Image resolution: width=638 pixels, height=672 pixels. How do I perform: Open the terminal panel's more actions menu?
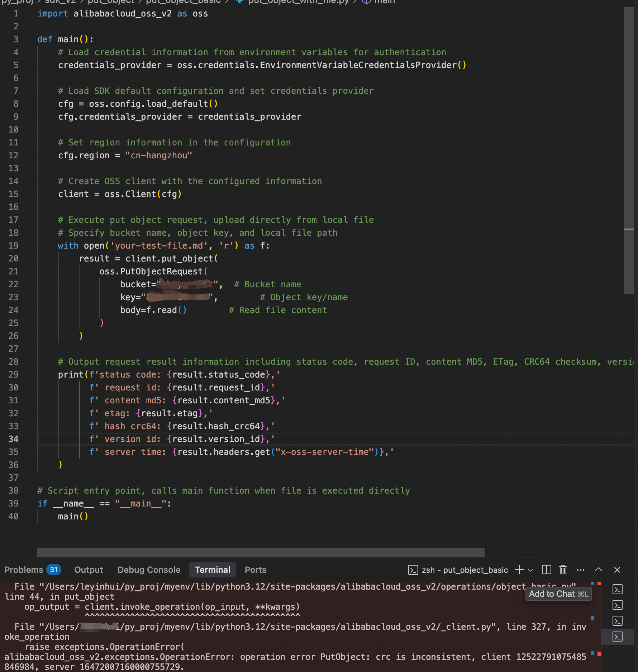coord(581,570)
